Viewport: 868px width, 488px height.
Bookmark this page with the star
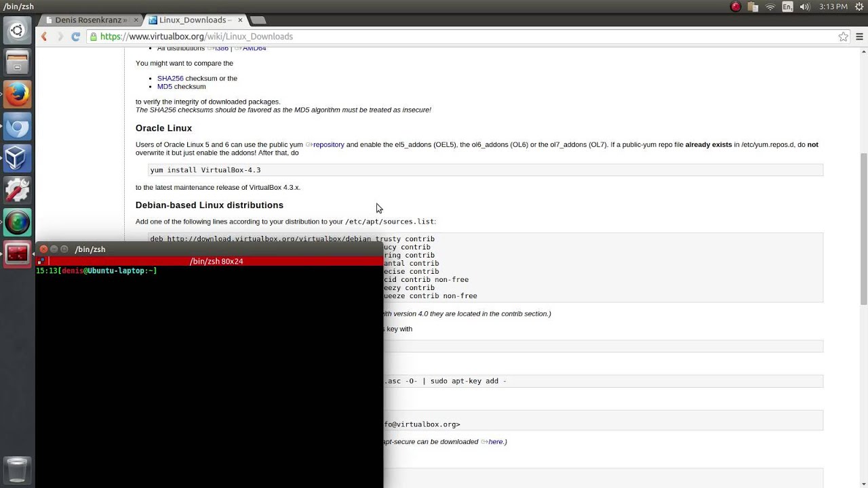point(843,37)
